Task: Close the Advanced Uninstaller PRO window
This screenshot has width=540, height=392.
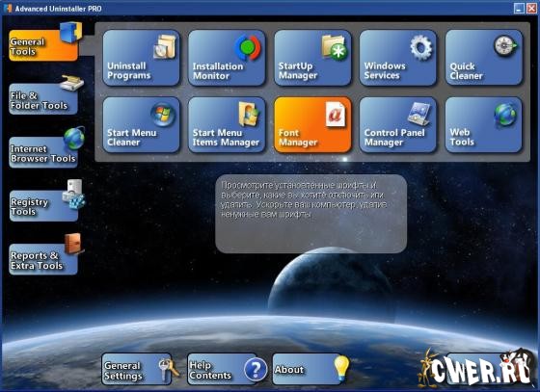Action: 531,9
